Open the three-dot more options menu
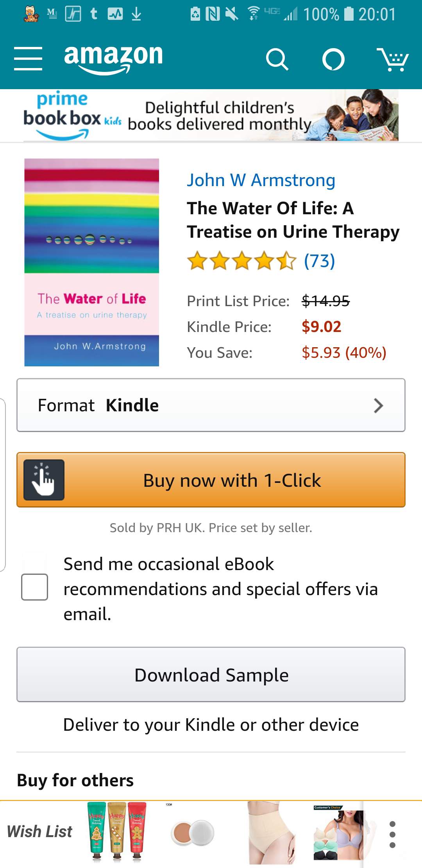Viewport: 422px width, 868px height. click(392, 834)
